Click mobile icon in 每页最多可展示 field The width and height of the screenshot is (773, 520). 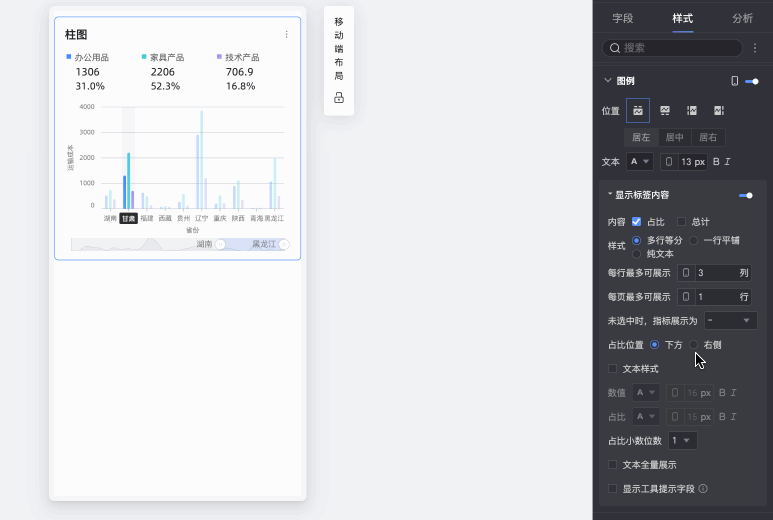[x=686, y=297]
